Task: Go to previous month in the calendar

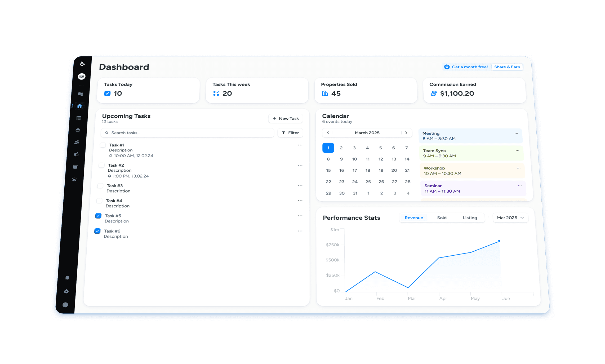Action: (x=328, y=133)
